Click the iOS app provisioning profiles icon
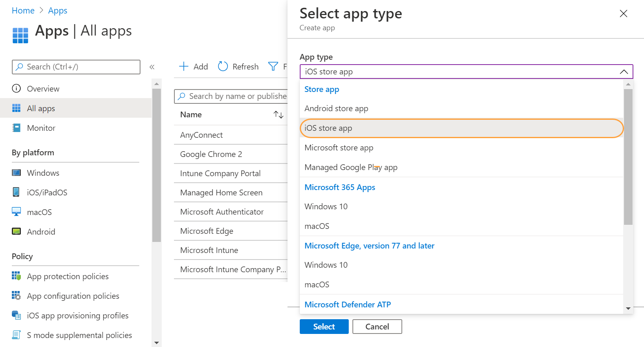Image resolution: width=644 pixels, height=347 pixels. coord(16,315)
